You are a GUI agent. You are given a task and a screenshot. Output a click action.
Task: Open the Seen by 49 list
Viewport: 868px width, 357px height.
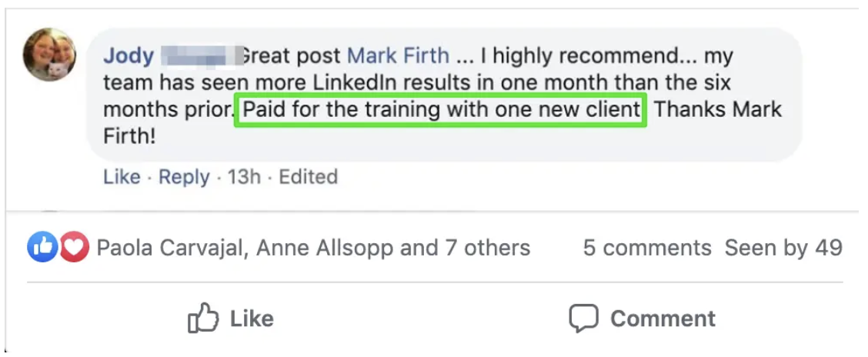(x=783, y=249)
